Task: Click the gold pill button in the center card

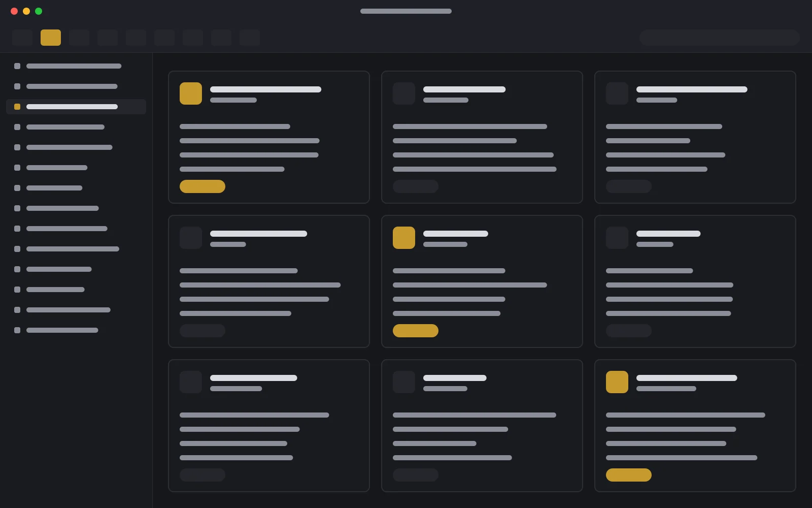Action: click(416, 331)
